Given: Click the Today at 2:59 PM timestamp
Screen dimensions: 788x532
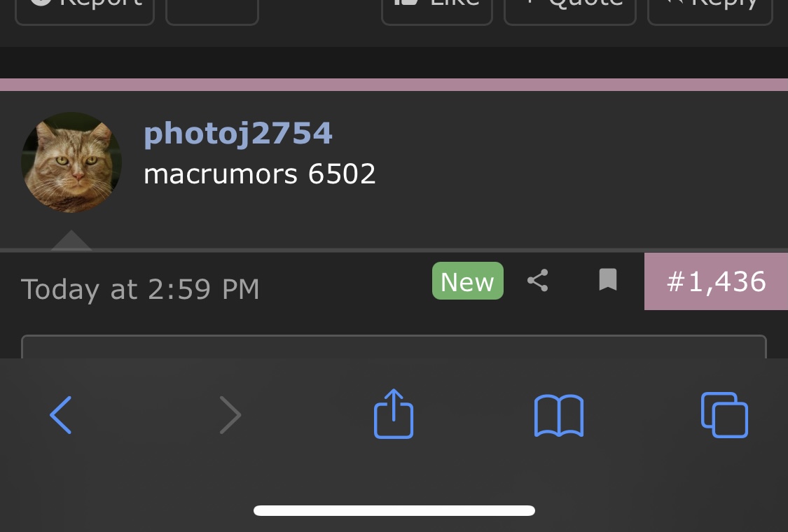Looking at the screenshot, I should pos(140,289).
